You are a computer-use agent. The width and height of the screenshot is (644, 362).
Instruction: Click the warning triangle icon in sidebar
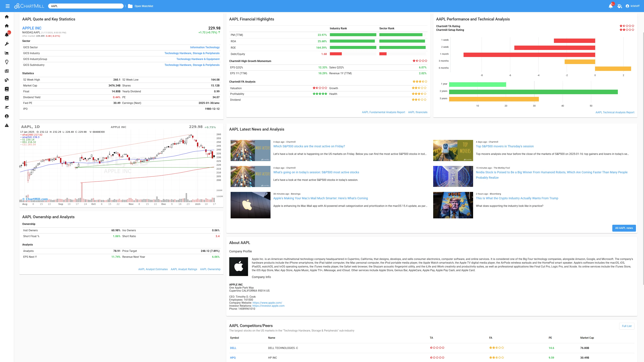(x=7, y=125)
